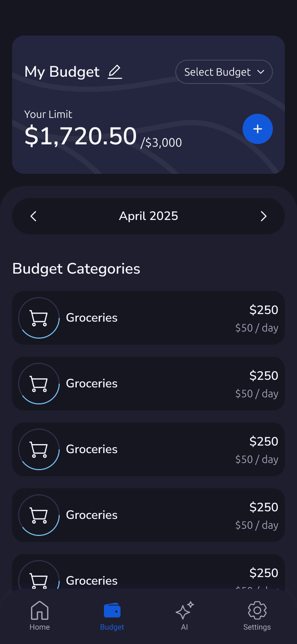Tap the cart icon in first Groceries row

pyautogui.click(x=39, y=318)
